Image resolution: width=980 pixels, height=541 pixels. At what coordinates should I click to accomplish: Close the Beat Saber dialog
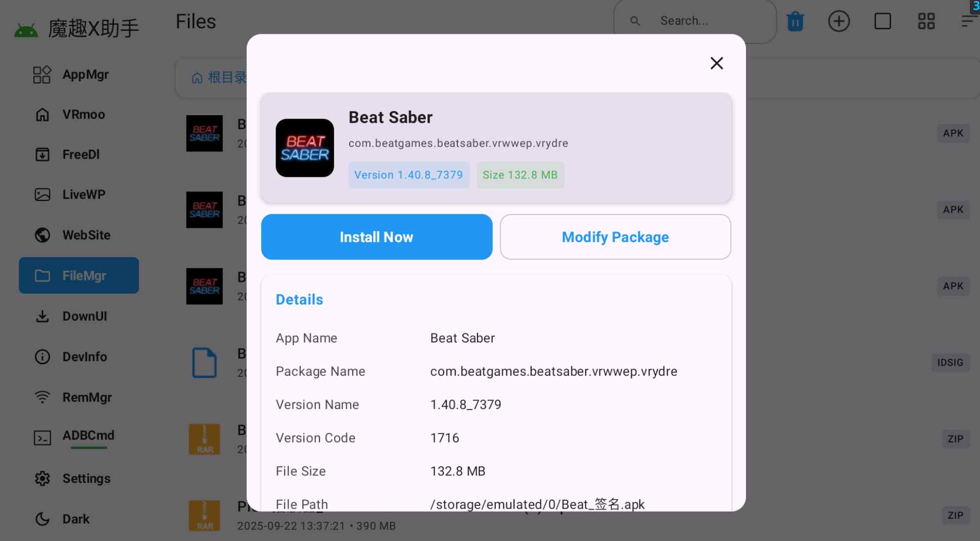[716, 63]
